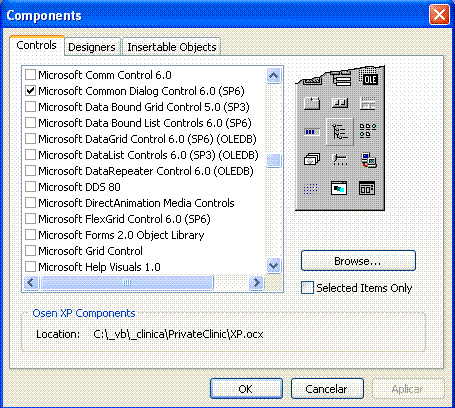455x408 pixels.
Task: Click the Toolbar control icon in preview
Action: [x=340, y=103]
